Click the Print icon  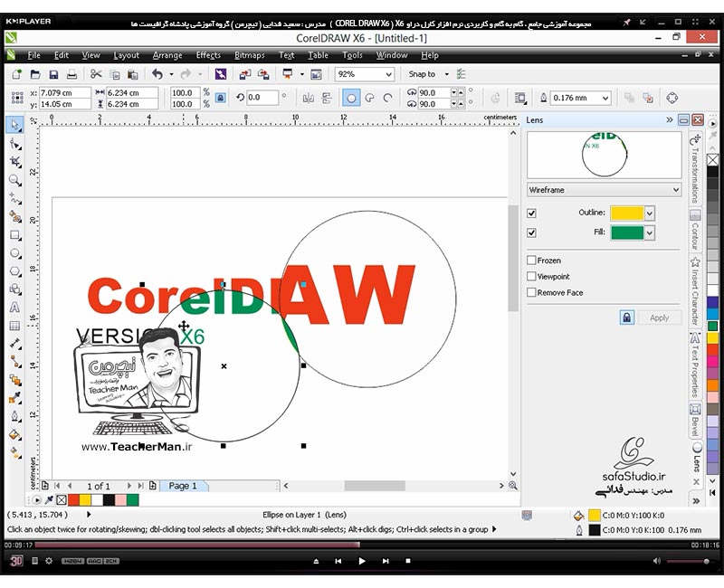tap(71, 74)
